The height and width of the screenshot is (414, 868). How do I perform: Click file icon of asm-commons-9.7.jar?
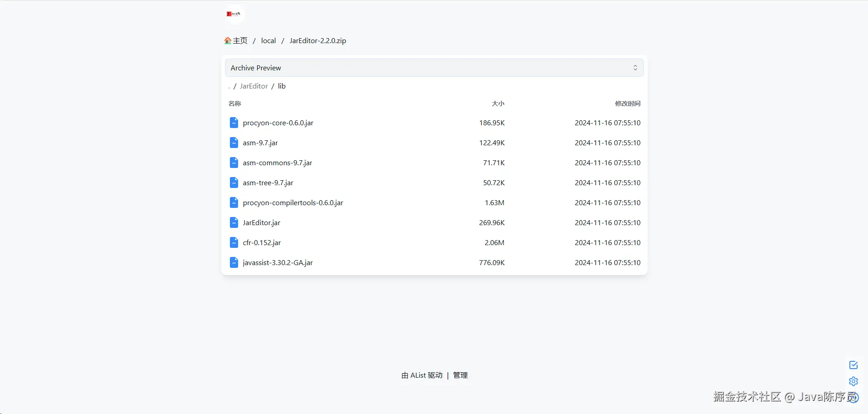[234, 163]
